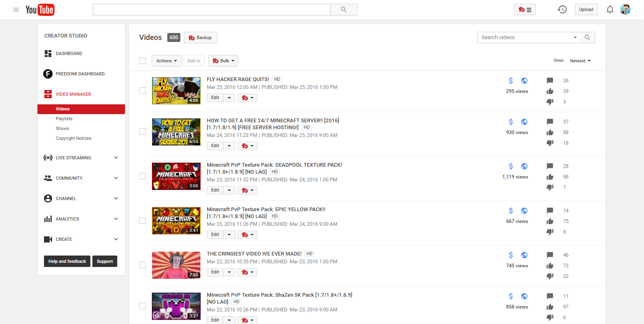Open the DEADPOOL PACK thumbnail
Screen dimensions: 644x324
click(176, 176)
